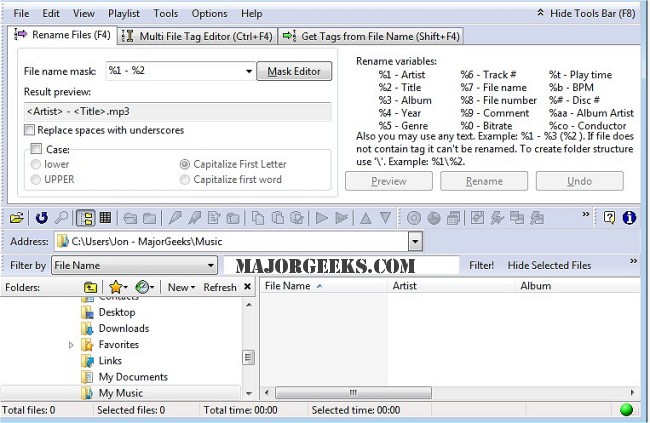Screen dimensions: 650x423
Task: Click the Preview button
Action: pyautogui.click(x=388, y=181)
